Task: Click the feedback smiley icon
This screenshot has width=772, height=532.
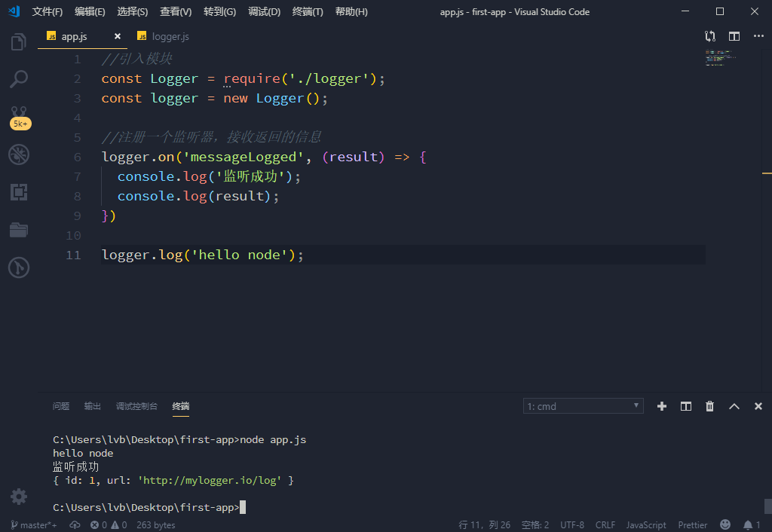Action: [725, 524]
